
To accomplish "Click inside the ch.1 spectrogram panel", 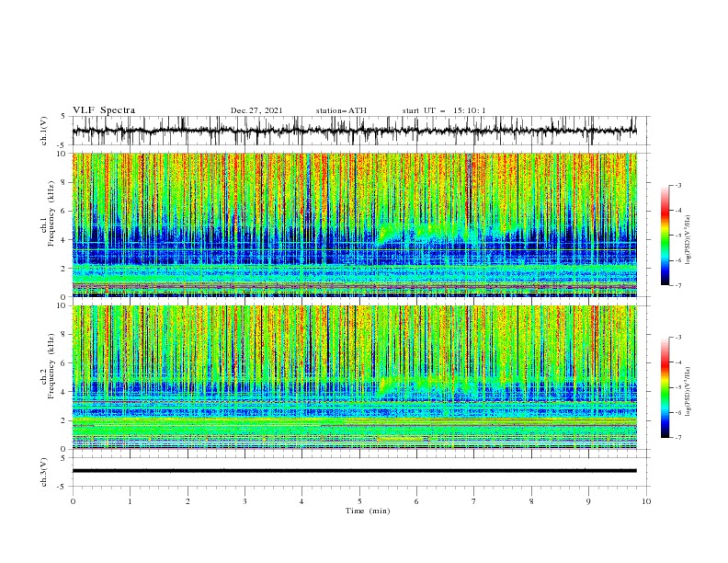I will click(x=354, y=224).
